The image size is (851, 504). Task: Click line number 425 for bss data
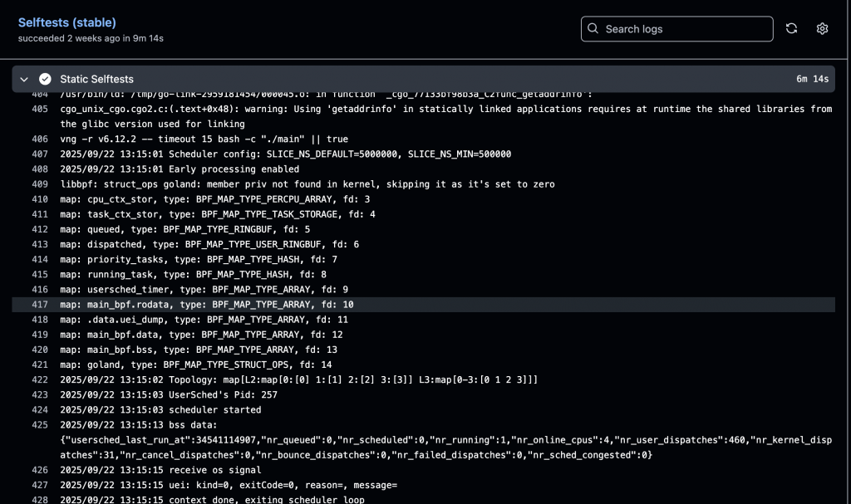(40, 425)
